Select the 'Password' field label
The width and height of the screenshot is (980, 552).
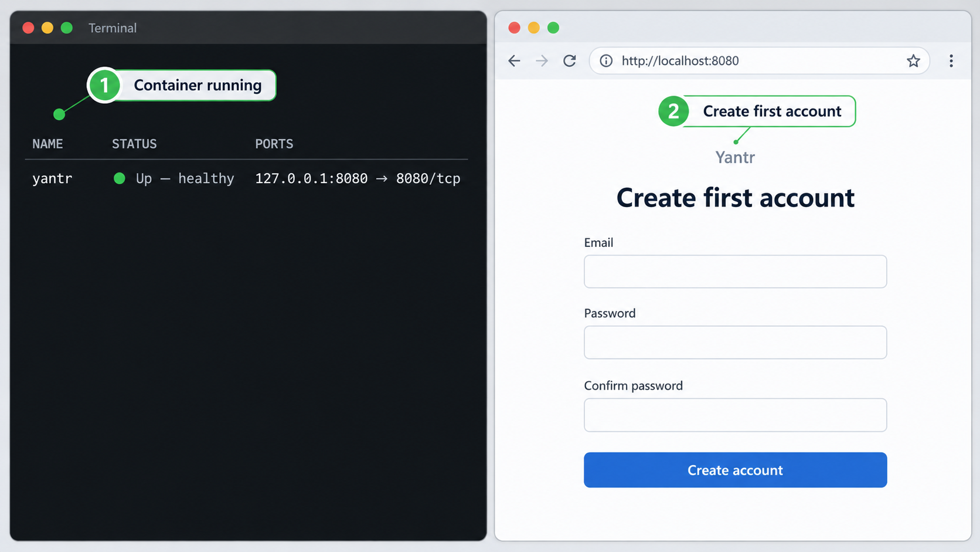pos(610,313)
